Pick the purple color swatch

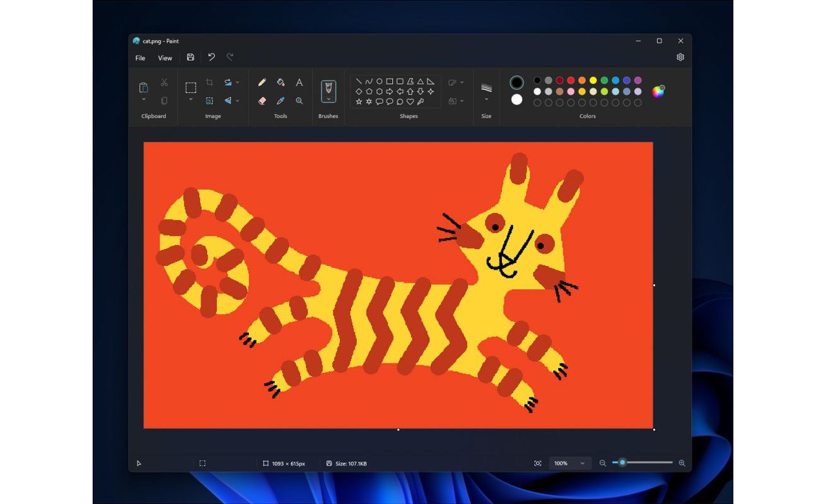tap(638, 81)
